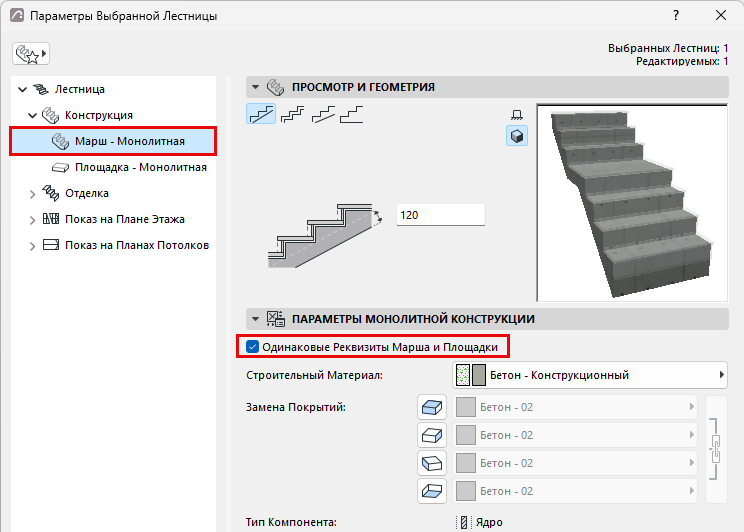Click the Лестница stair icon

(x=41, y=89)
